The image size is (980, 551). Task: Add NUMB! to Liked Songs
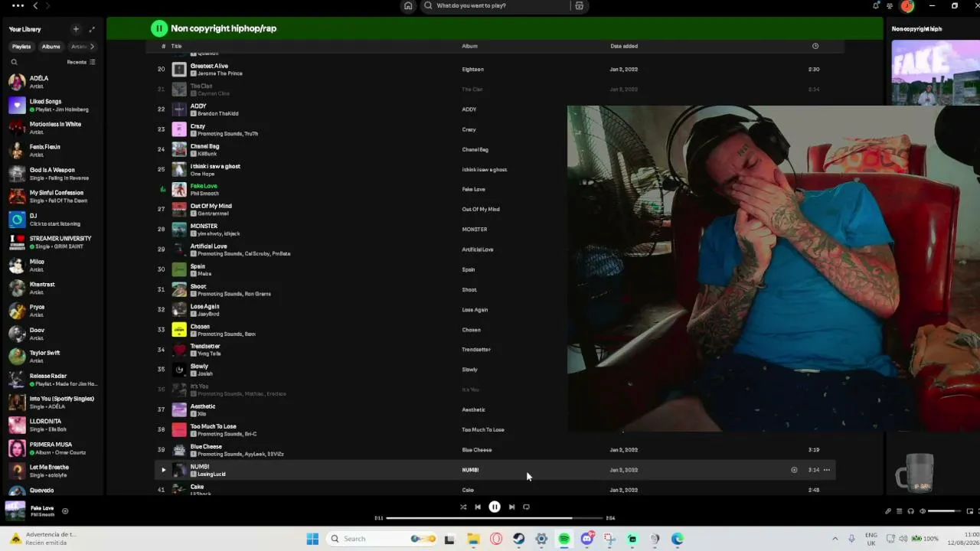[x=794, y=470]
